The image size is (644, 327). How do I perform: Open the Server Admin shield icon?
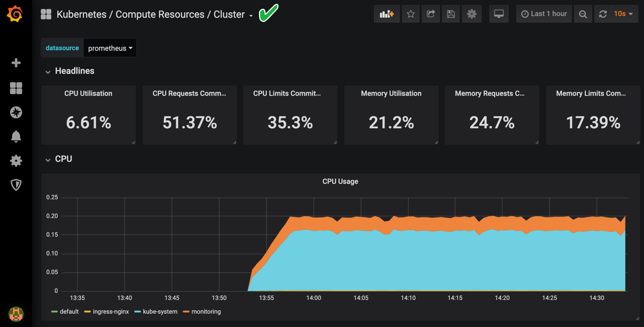[x=16, y=184]
